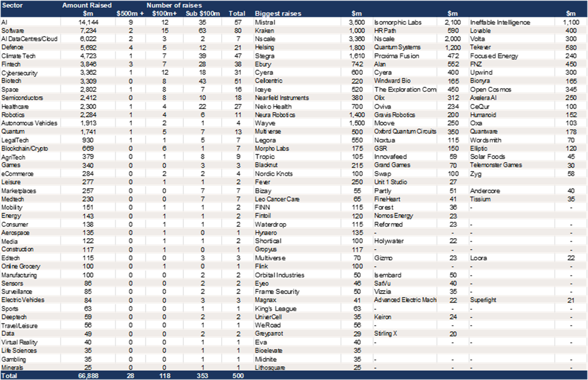Click the 'Telemonster Games' cell
Screen dimensions: 588x380
(496, 165)
